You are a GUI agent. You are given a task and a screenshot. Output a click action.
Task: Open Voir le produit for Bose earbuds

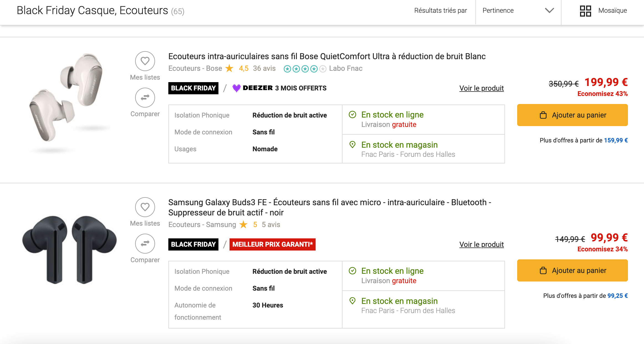coord(481,88)
